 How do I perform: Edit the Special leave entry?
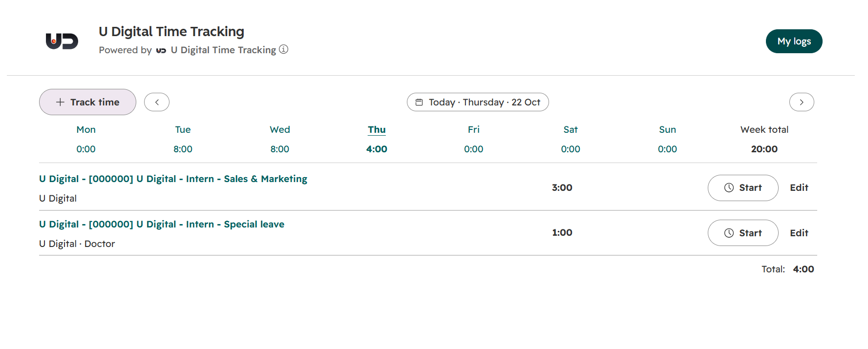pos(799,233)
